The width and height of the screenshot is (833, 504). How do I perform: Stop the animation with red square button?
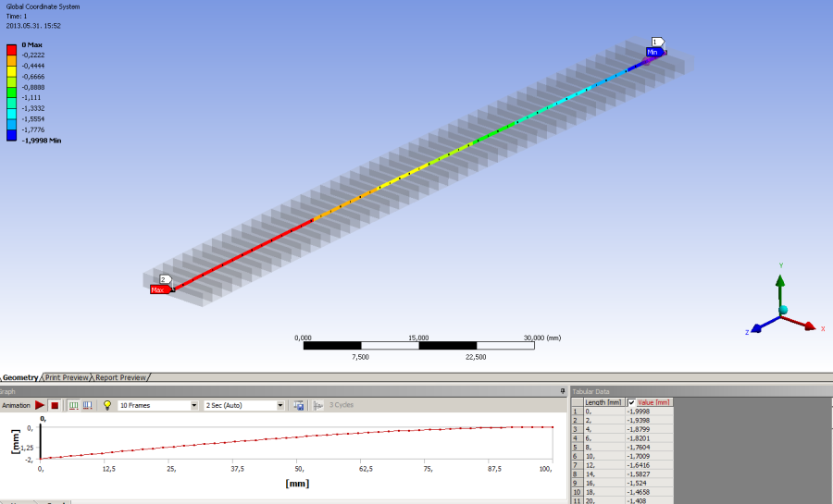click(x=55, y=405)
